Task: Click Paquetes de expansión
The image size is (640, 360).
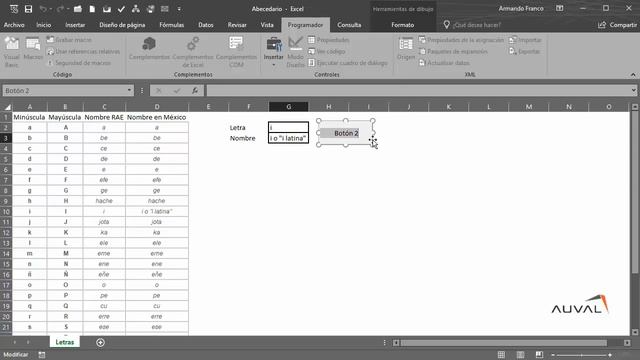Action: [453, 51]
